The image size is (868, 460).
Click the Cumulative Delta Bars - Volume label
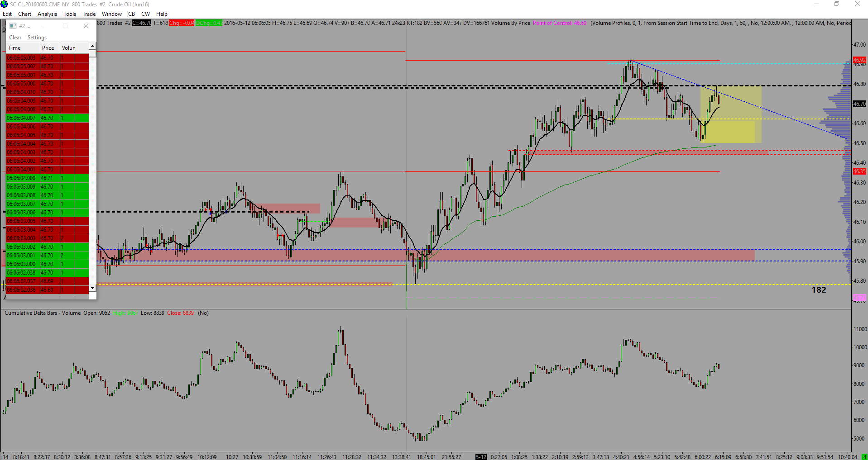coord(43,313)
